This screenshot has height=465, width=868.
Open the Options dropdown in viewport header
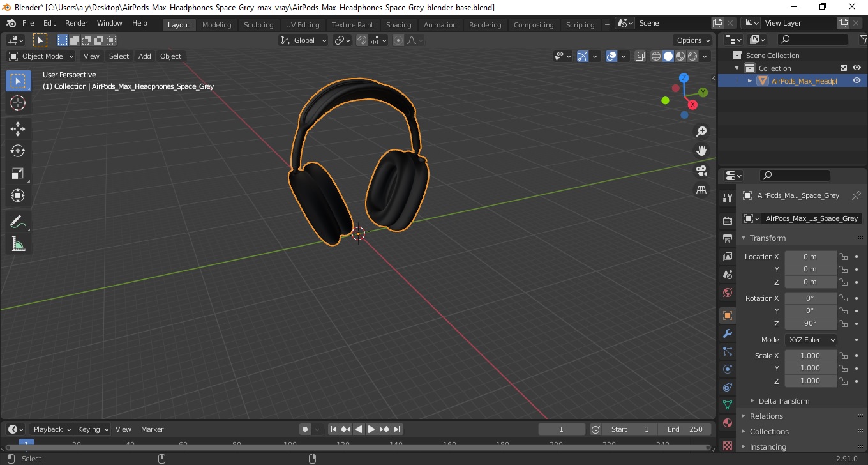[694, 40]
